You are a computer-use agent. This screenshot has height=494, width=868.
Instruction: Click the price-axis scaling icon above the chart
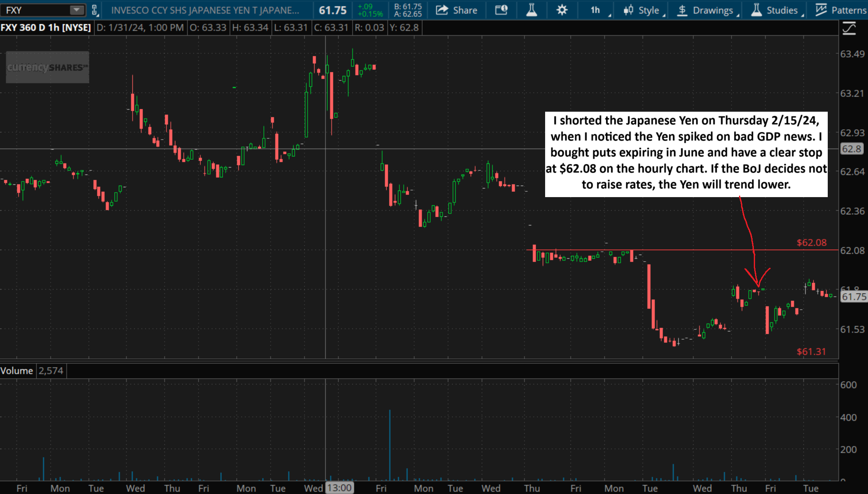tap(849, 28)
